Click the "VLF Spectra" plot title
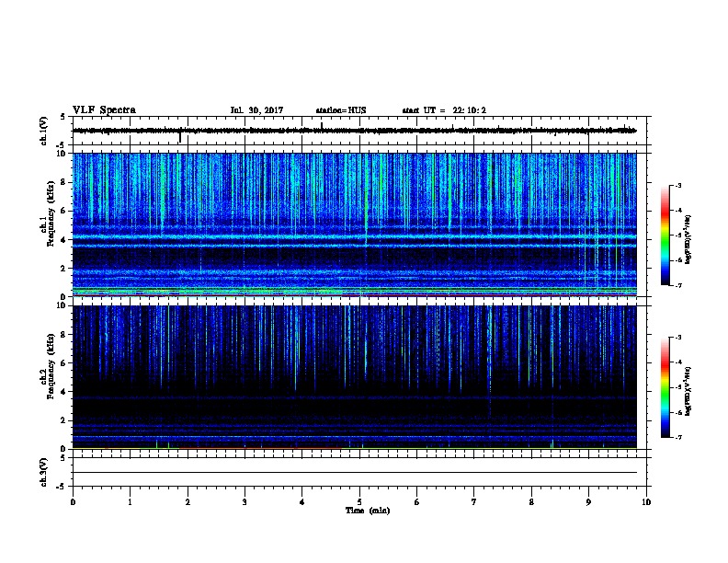The width and height of the screenshot is (728, 563). click(104, 110)
